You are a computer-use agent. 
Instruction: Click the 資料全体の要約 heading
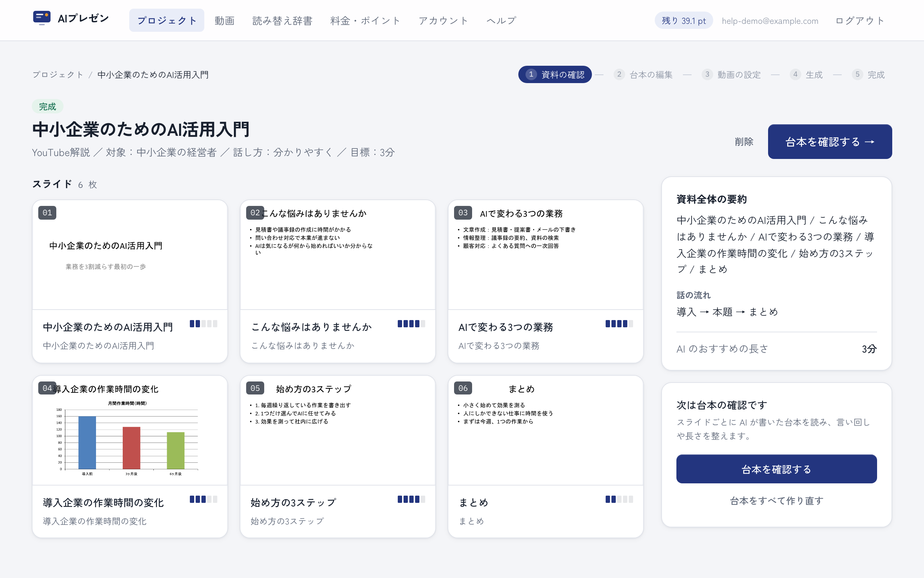pos(711,199)
